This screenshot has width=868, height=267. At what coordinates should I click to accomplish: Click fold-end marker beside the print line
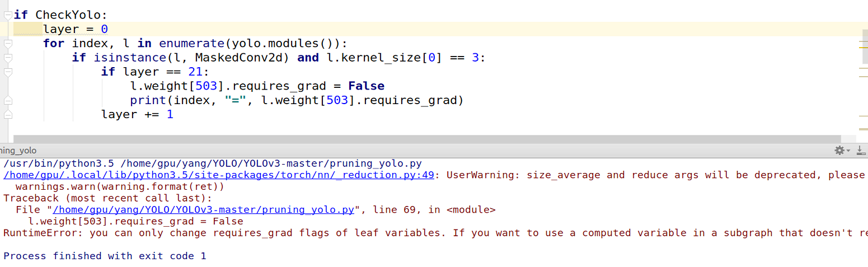click(x=8, y=101)
